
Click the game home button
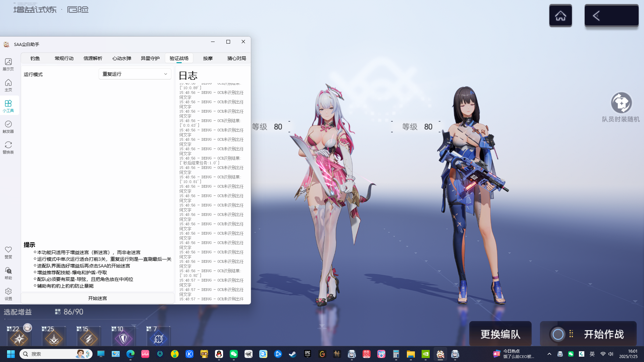point(560,15)
